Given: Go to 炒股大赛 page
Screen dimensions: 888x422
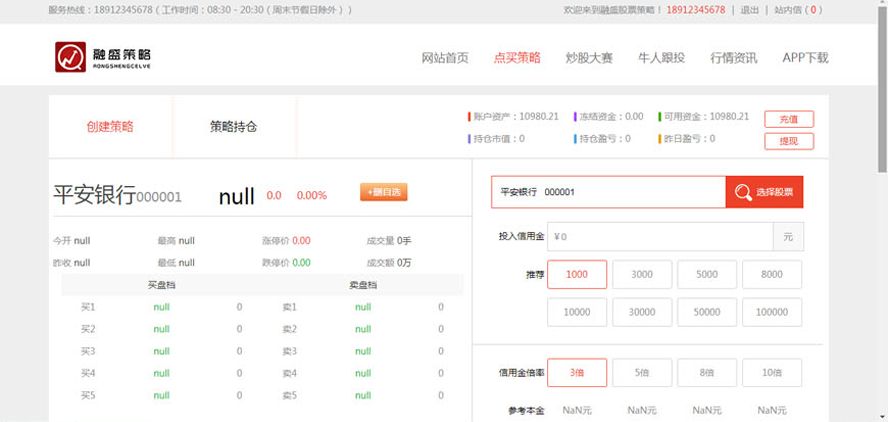Looking at the screenshot, I should (589, 58).
